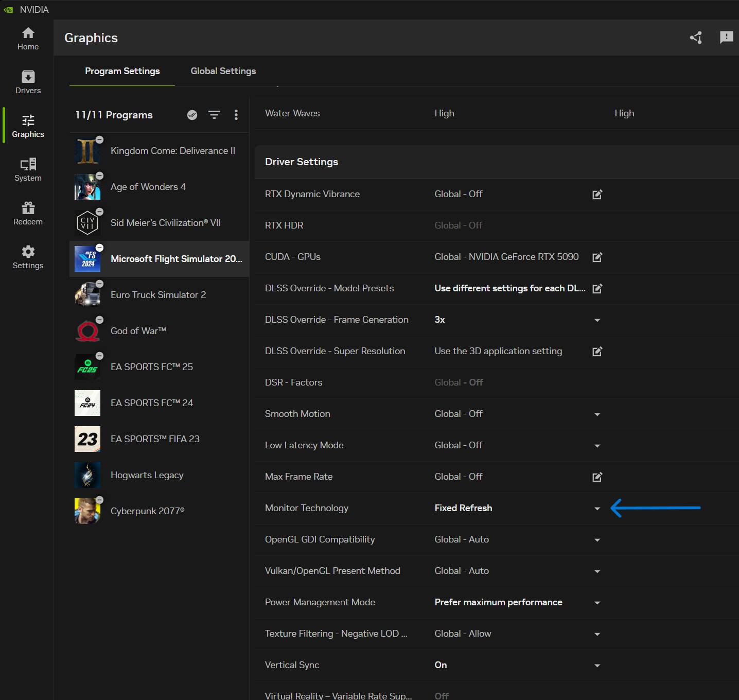Switch to the Global Settings tab
Image resolution: width=739 pixels, height=700 pixels.
coord(223,71)
